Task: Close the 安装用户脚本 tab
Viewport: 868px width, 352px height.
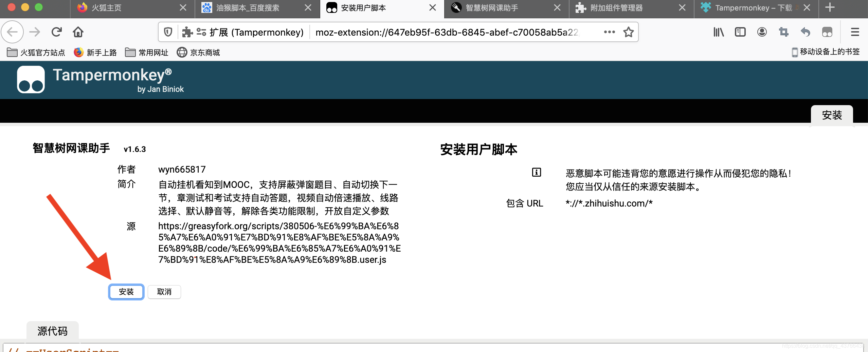Action: (433, 7)
